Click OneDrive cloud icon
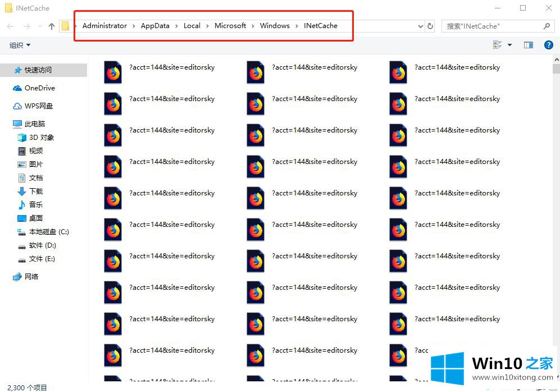The width and height of the screenshot is (560, 392). (17, 88)
